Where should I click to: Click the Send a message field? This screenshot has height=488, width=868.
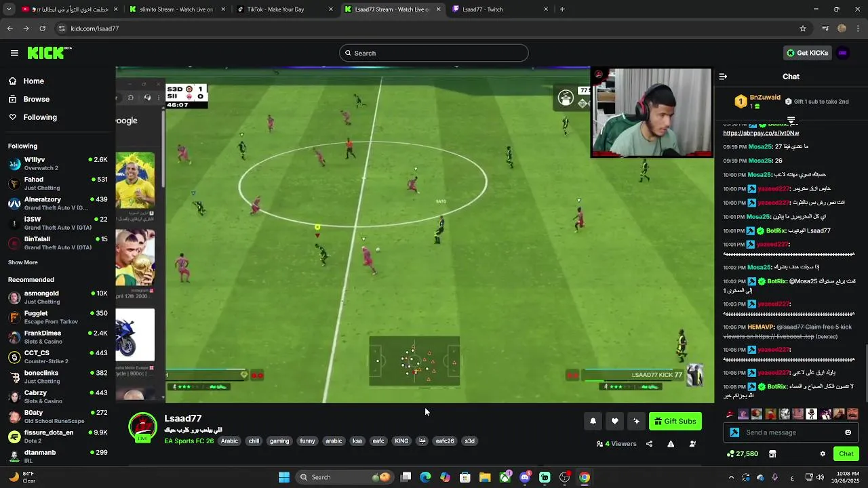click(x=791, y=432)
